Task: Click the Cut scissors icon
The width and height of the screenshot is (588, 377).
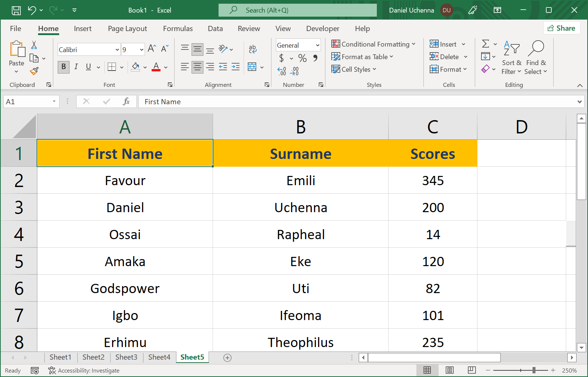Action: tap(34, 45)
